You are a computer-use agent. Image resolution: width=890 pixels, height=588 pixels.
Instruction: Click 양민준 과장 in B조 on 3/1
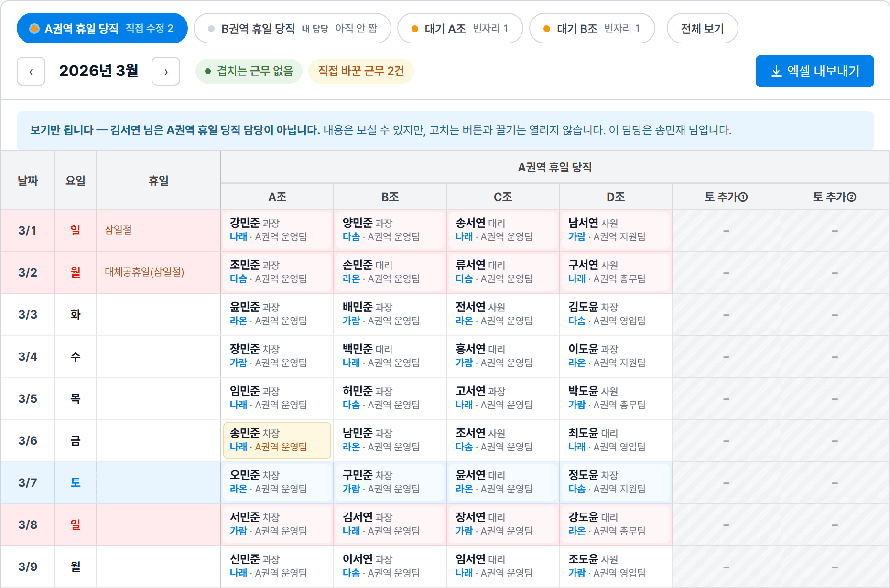[390, 230]
